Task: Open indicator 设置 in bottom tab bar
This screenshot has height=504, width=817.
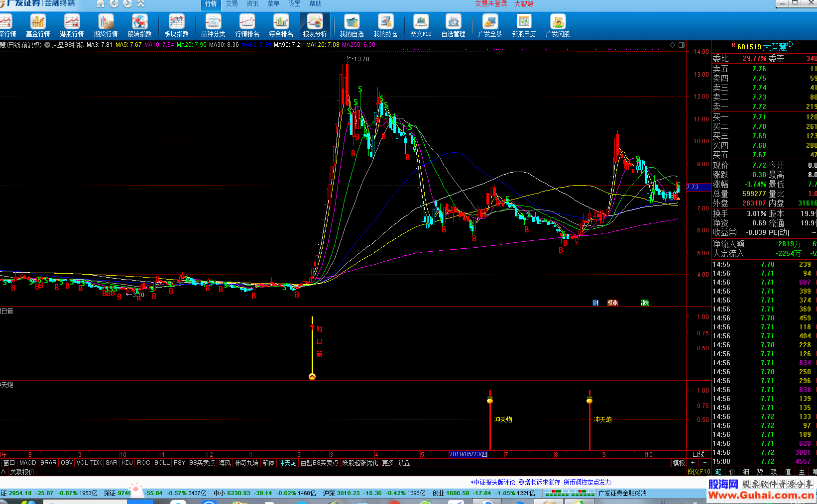Action: click(404, 463)
